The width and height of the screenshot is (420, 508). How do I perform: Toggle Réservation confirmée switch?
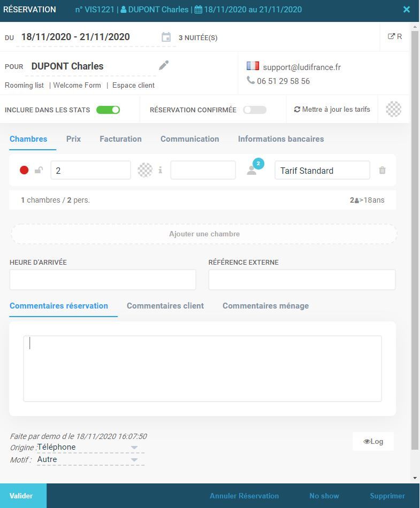coord(255,110)
